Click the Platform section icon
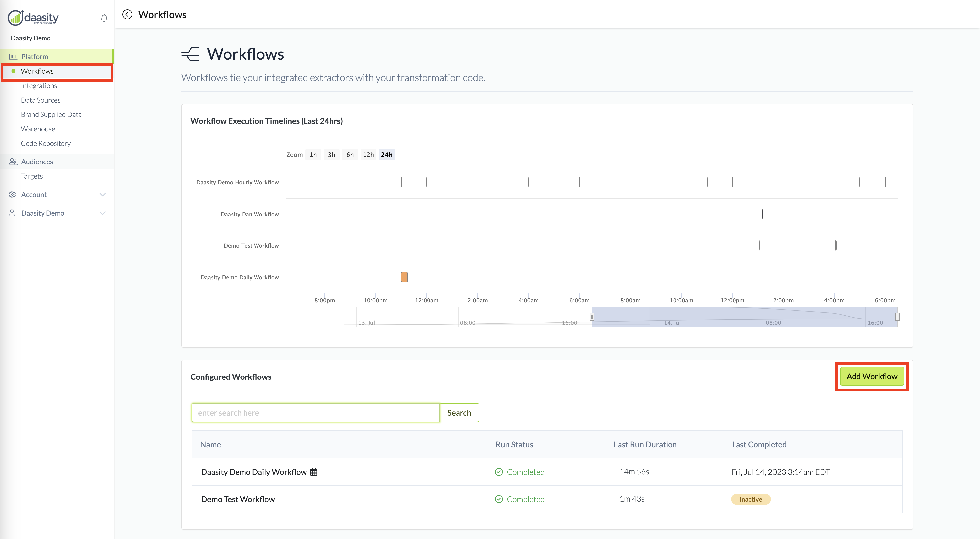980x539 pixels. click(13, 57)
